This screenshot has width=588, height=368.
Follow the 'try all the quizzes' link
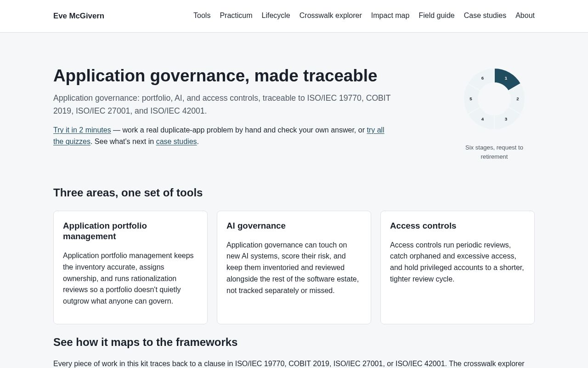(x=375, y=130)
